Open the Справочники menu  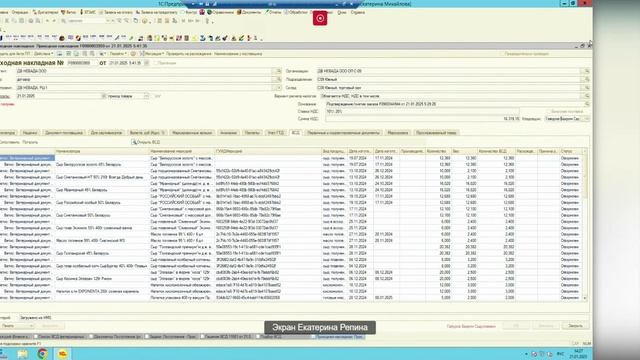pos(220,12)
